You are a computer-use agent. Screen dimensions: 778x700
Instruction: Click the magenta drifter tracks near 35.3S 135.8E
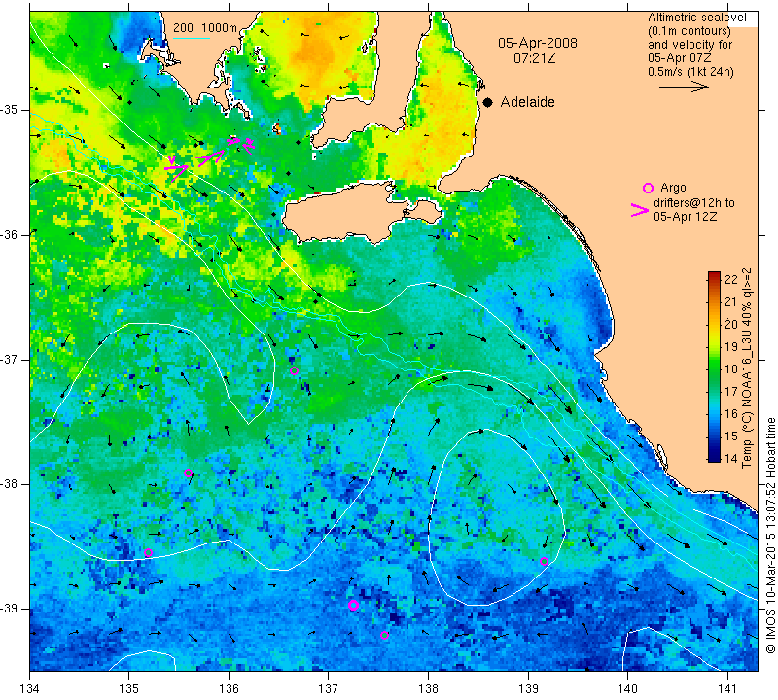click(210, 158)
